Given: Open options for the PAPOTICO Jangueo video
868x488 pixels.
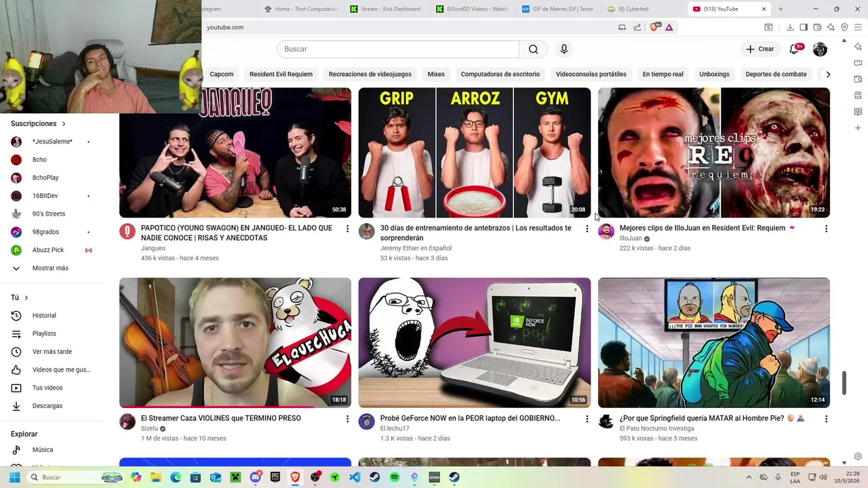Looking at the screenshot, I should [x=347, y=229].
